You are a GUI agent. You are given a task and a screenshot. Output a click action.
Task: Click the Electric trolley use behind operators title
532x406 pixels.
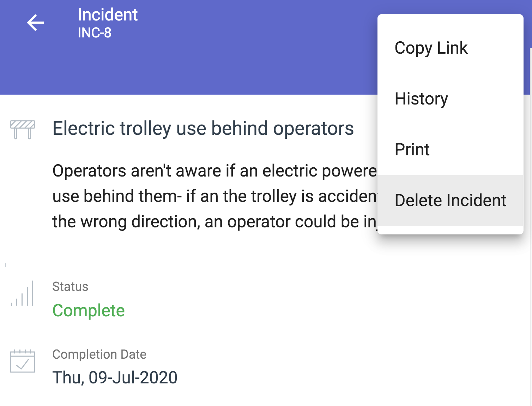pyautogui.click(x=203, y=128)
